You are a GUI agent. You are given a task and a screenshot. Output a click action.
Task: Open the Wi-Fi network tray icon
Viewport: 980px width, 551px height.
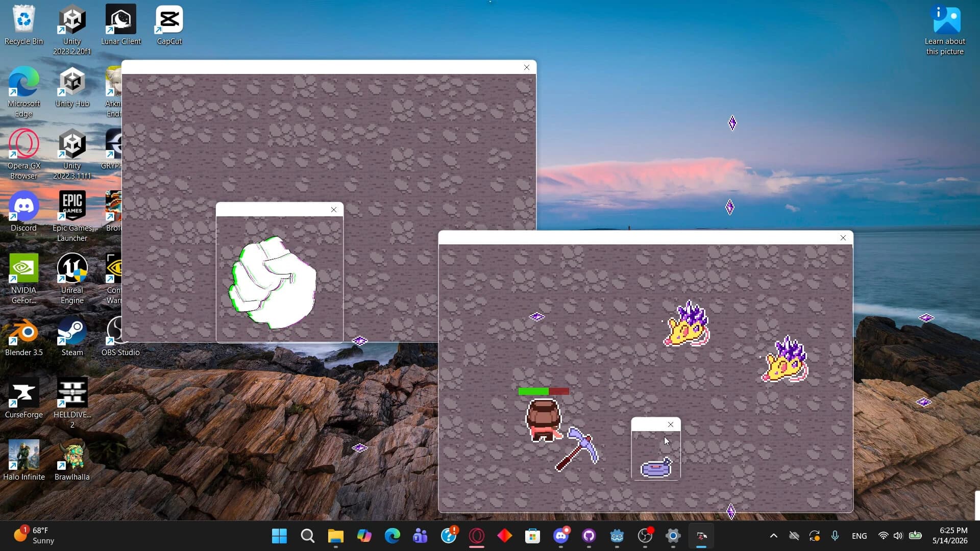[883, 536]
